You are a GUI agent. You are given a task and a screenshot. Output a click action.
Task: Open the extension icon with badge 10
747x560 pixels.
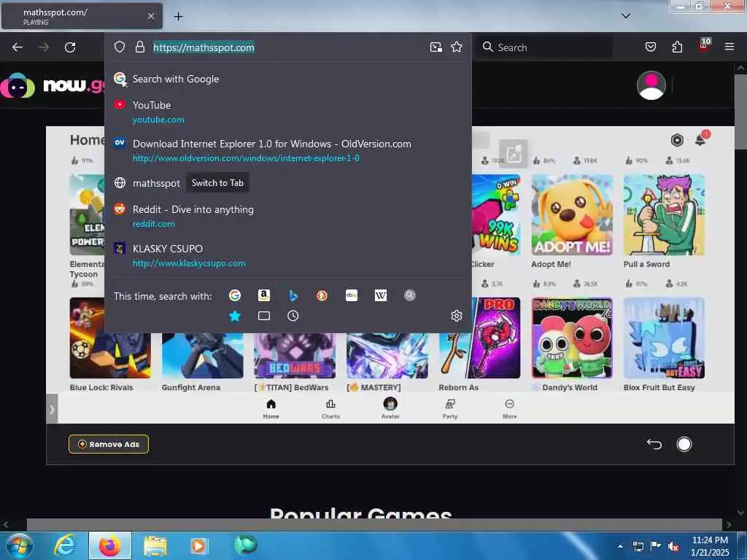pos(704,46)
